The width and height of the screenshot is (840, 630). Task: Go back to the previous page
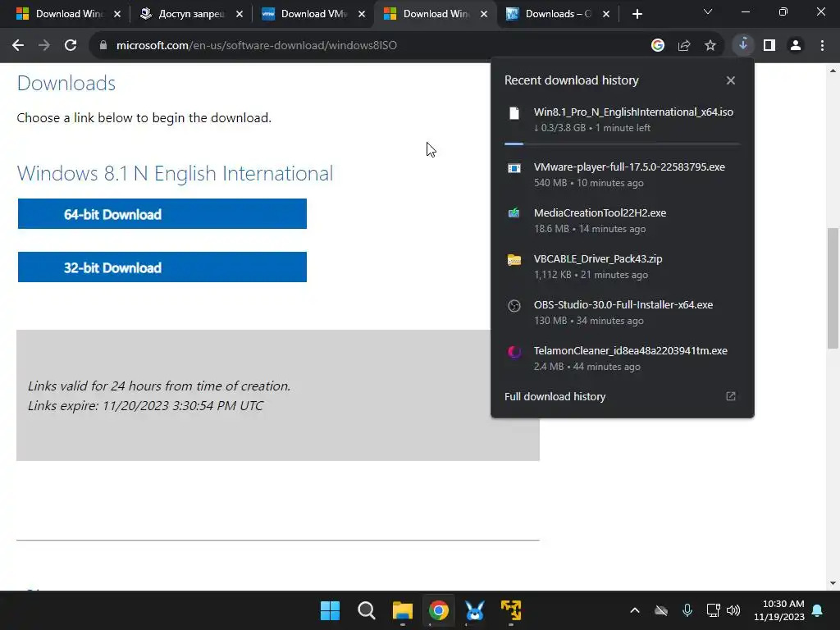[x=18, y=46]
